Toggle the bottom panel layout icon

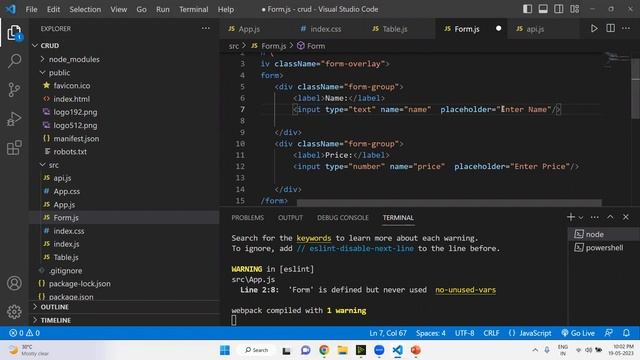click(x=543, y=9)
